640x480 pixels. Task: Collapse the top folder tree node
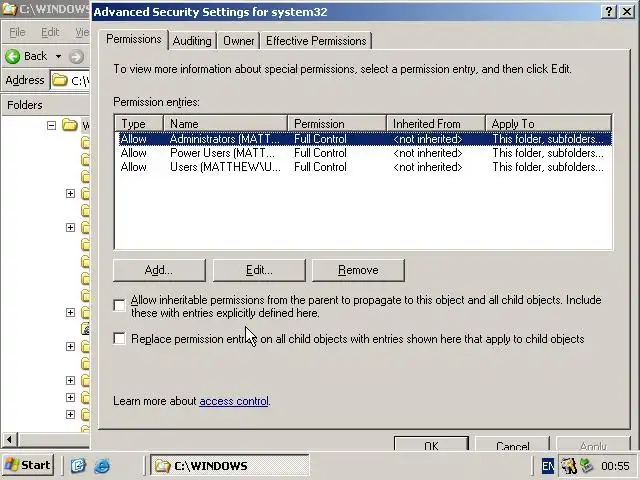(51, 125)
